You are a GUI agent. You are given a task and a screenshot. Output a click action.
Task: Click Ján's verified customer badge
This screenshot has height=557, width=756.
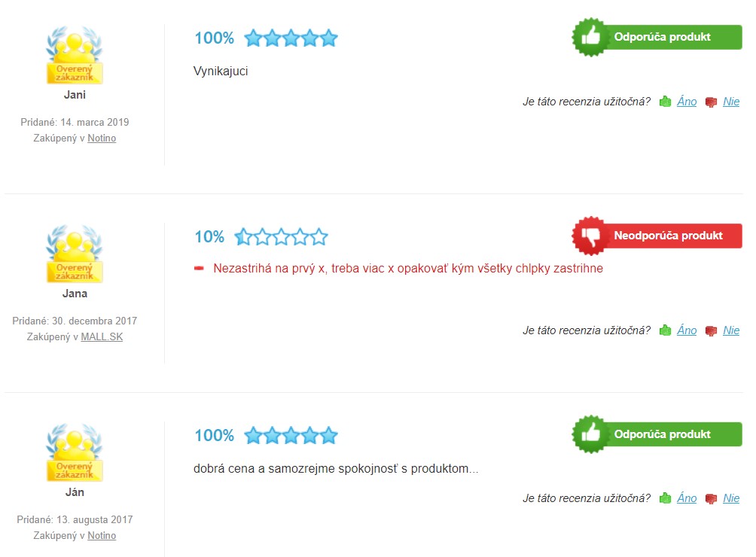click(x=75, y=452)
